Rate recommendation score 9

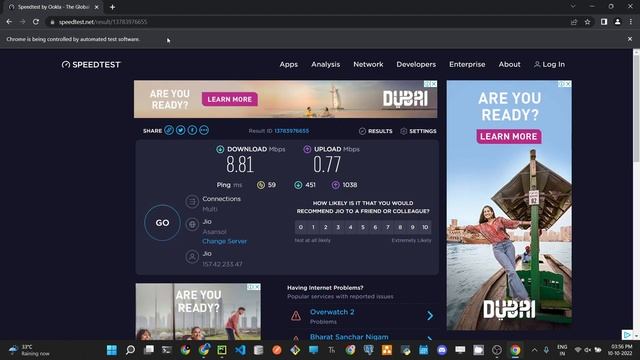[413, 227]
